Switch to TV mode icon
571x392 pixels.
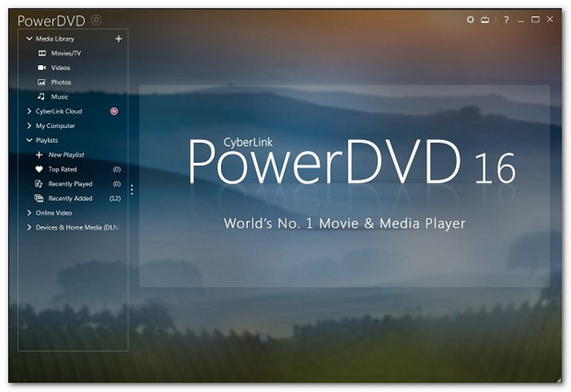point(485,20)
